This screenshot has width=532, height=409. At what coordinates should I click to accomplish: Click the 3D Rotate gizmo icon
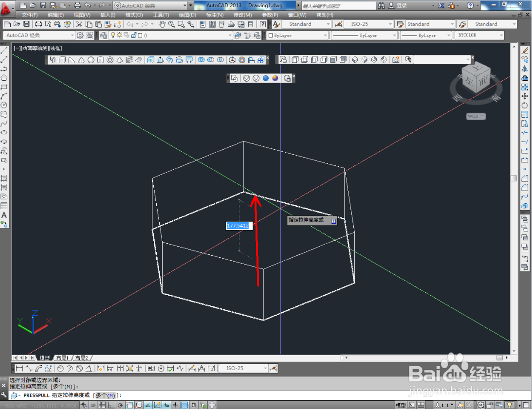tap(241, 60)
